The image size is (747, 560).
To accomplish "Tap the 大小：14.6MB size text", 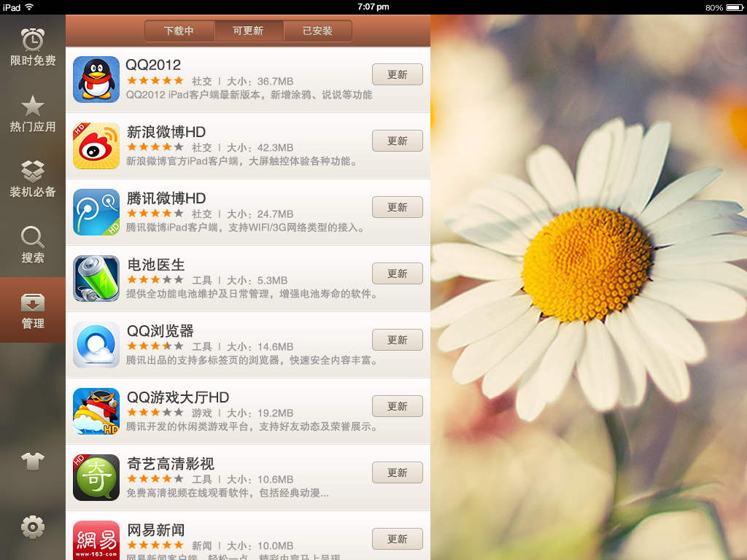I will click(260, 346).
